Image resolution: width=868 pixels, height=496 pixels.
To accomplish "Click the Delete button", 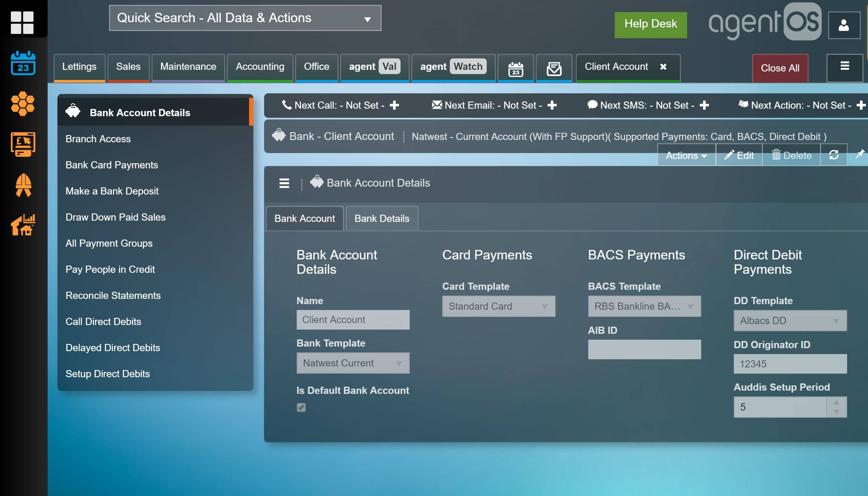I will coord(791,155).
